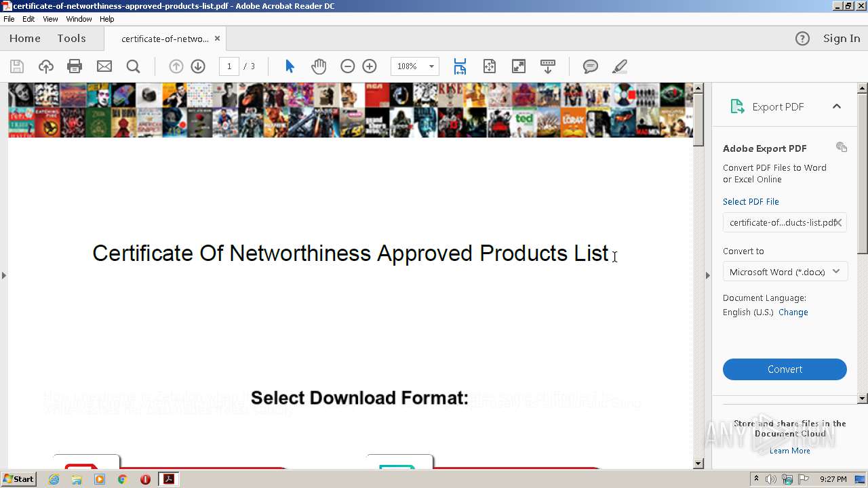The height and width of the screenshot is (488, 868).
Task: Launch Chrome from taskbar
Action: point(122,479)
